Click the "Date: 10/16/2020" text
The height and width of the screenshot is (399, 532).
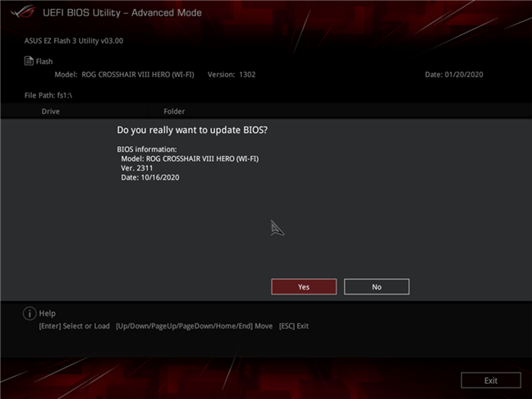[x=150, y=177]
